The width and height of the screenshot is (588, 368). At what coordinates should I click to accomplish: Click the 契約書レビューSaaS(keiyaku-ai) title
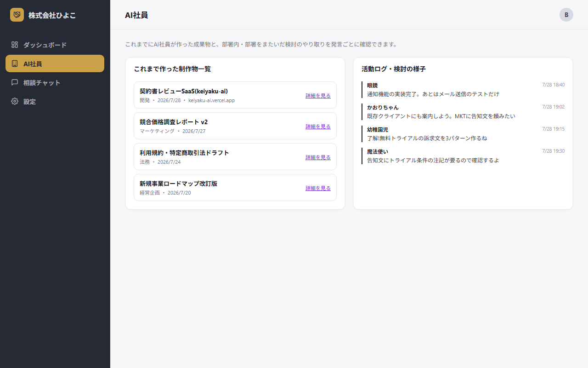coord(184,91)
